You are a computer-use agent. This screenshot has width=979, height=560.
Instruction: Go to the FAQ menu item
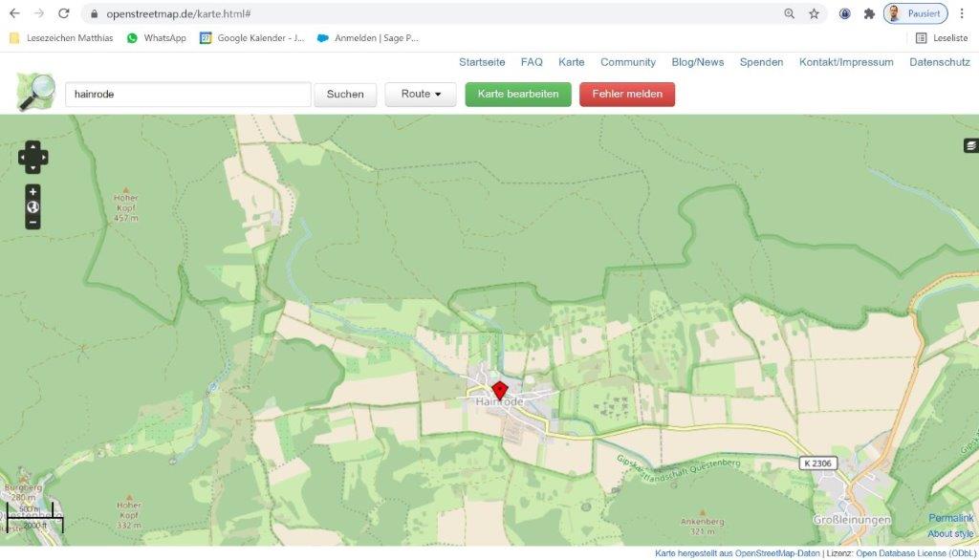pos(532,62)
